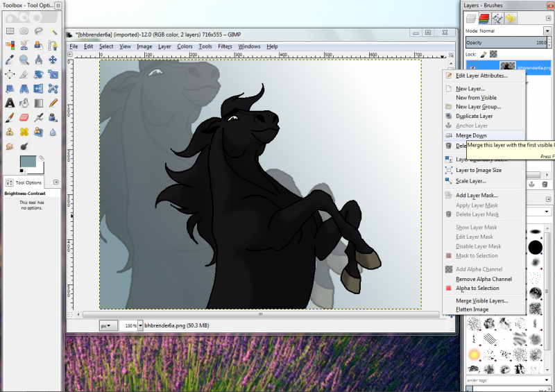The width and height of the screenshot is (555, 392).
Task: Switch to the Layers tab icon
Action: point(471,18)
